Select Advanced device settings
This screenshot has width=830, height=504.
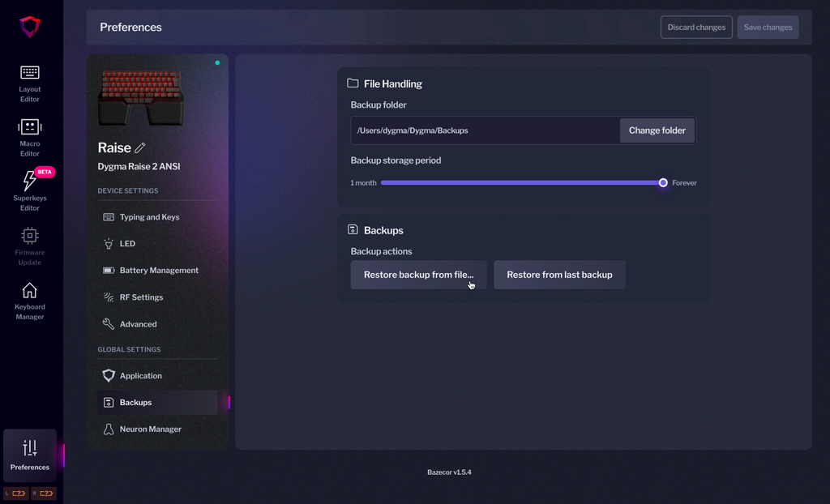(138, 324)
